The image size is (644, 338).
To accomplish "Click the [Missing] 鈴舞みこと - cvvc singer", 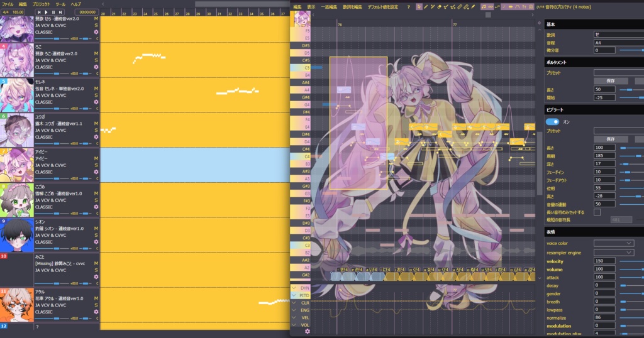I will click(60, 263).
